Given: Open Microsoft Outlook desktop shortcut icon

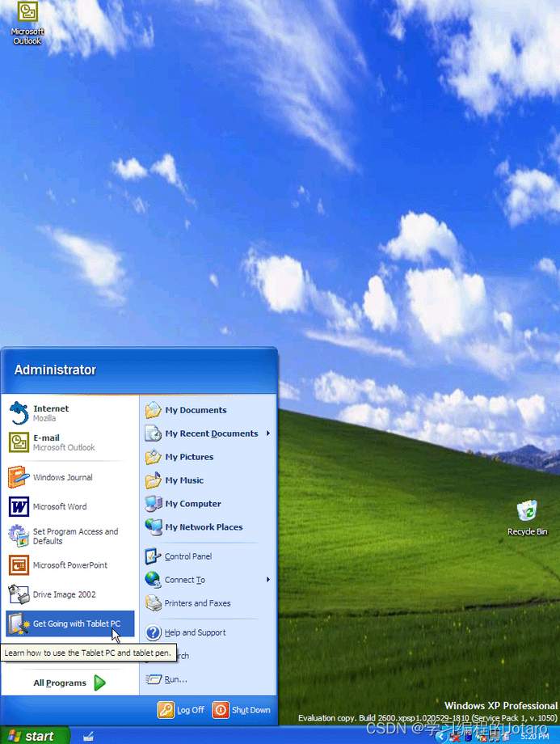Looking at the screenshot, I should (x=27, y=23).
